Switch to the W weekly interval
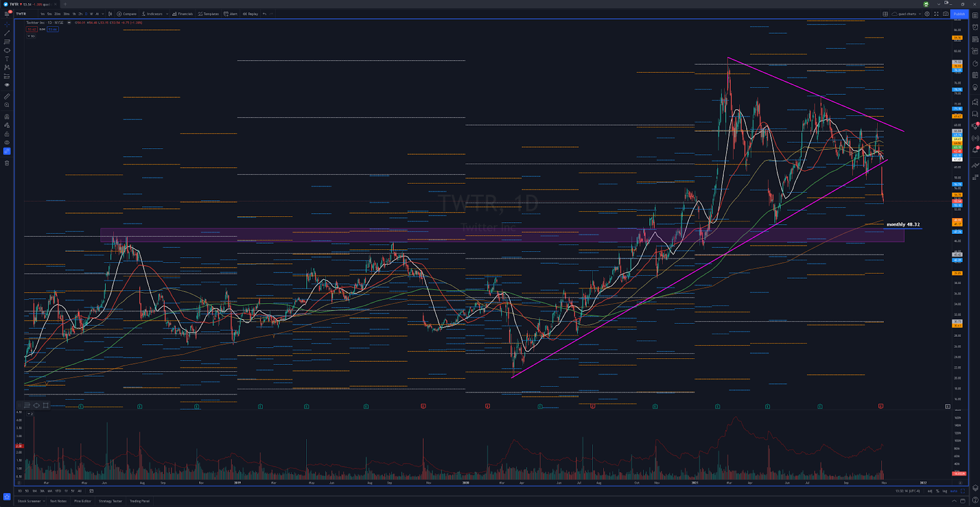Viewport: 980px width, 507px height. (91, 13)
